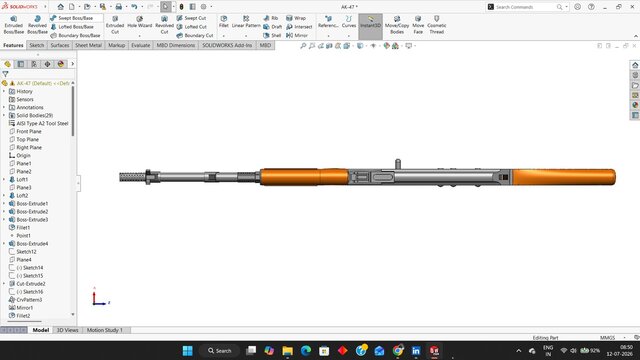
Task: Click the Rib tool
Action: click(271, 18)
